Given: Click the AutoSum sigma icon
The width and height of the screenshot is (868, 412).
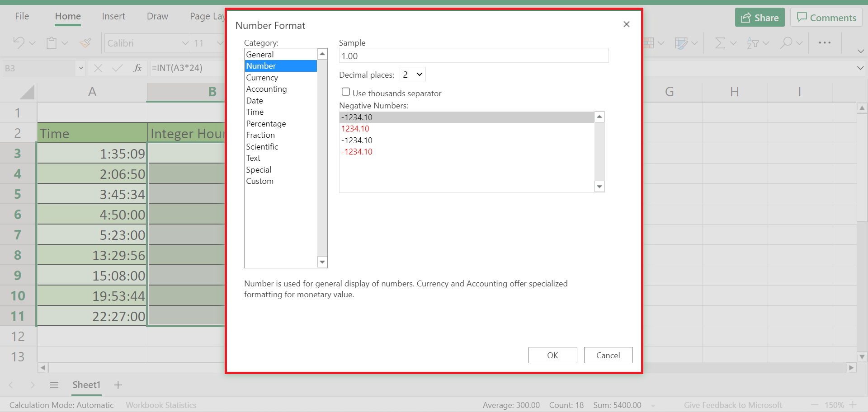Looking at the screenshot, I should [720, 43].
